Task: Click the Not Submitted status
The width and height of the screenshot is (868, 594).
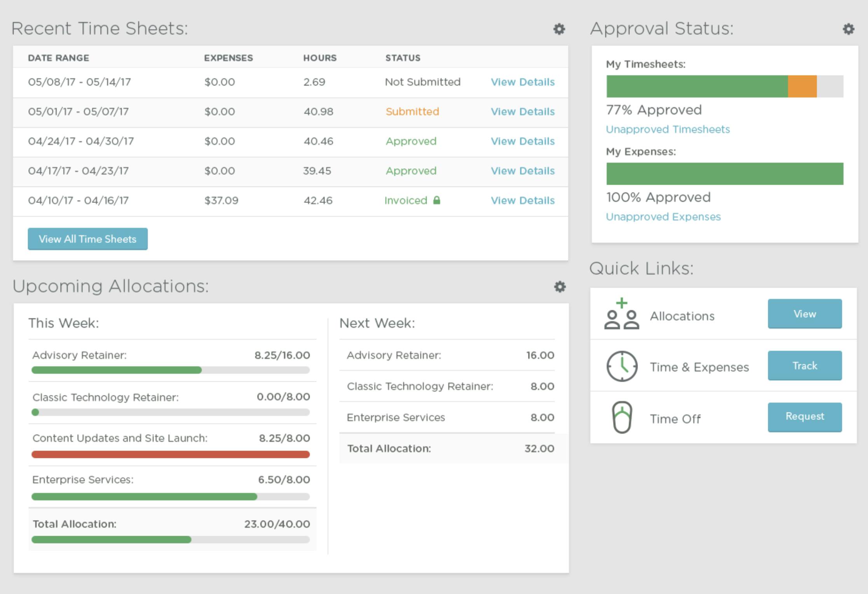Action: click(423, 82)
